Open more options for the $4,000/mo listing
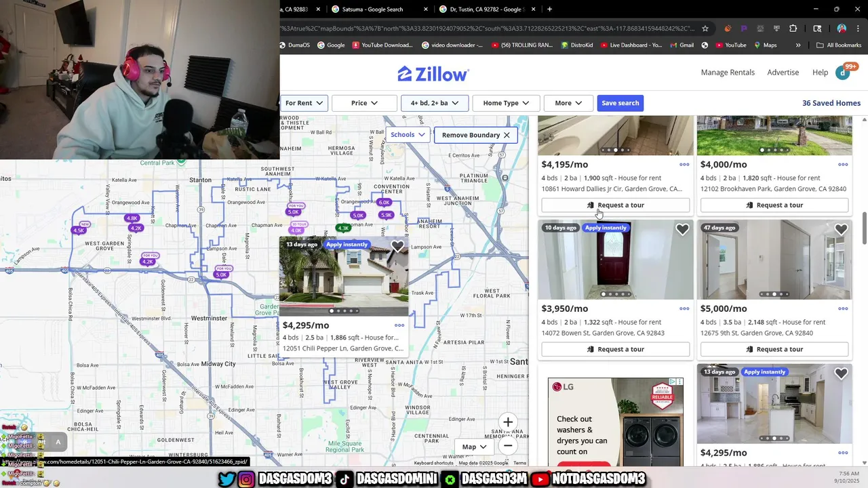Screen dimensions: 868x488 tap(843, 165)
